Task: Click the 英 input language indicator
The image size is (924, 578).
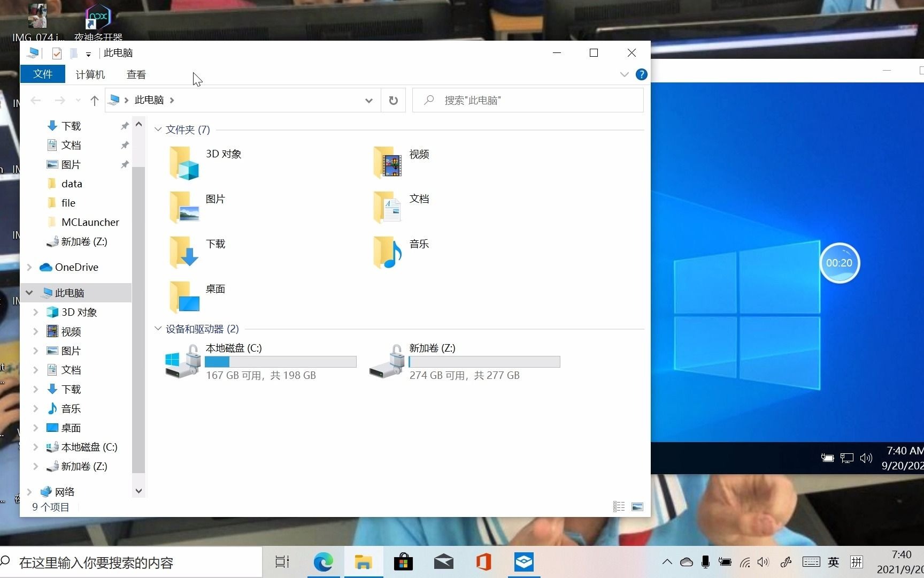Action: click(x=834, y=562)
